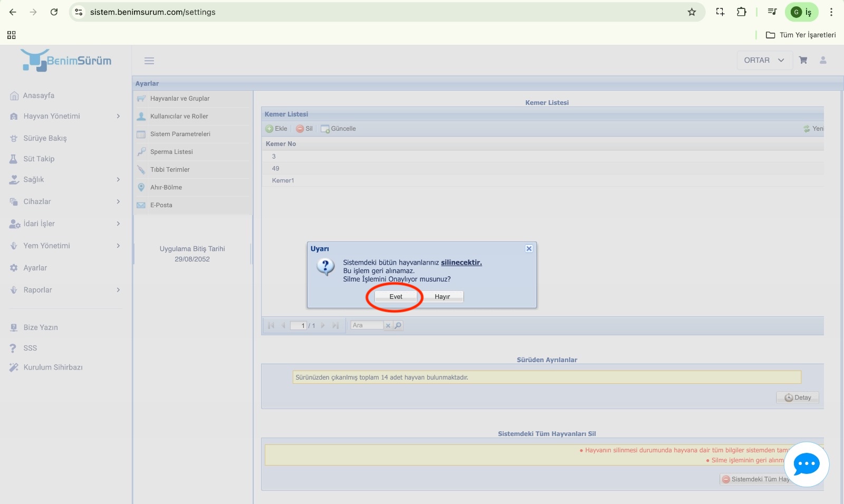Open the ORTAR dropdown

(764, 60)
